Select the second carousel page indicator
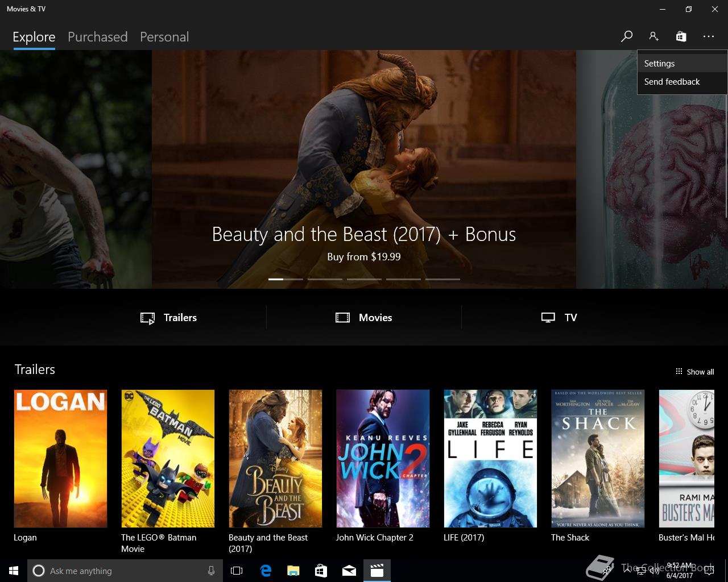Image resolution: width=728 pixels, height=582 pixels. [325, 279]
